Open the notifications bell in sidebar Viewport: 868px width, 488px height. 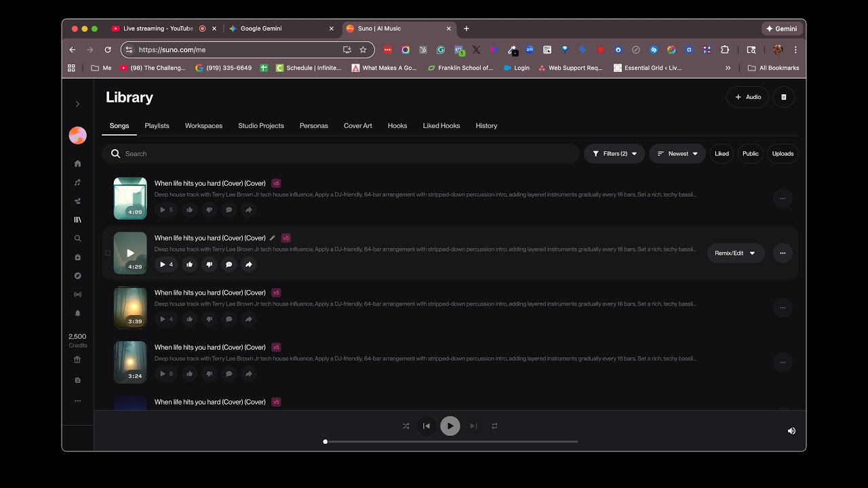click(77, 313)
